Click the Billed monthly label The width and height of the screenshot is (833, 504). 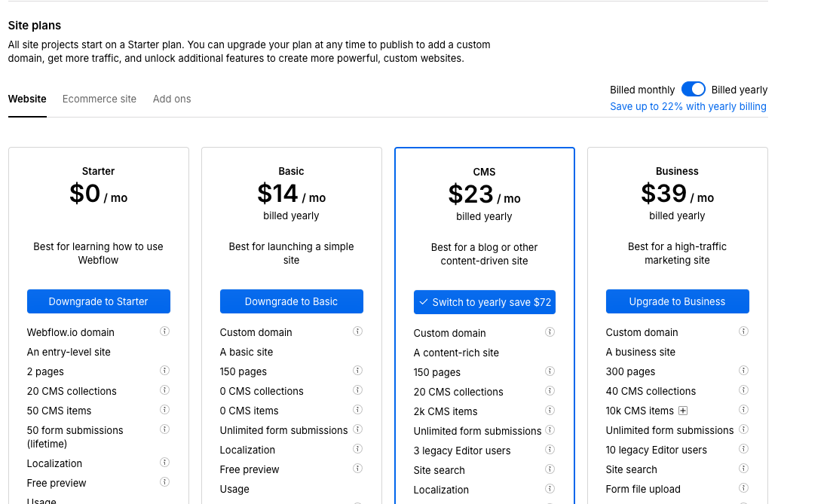pos(642,90)
